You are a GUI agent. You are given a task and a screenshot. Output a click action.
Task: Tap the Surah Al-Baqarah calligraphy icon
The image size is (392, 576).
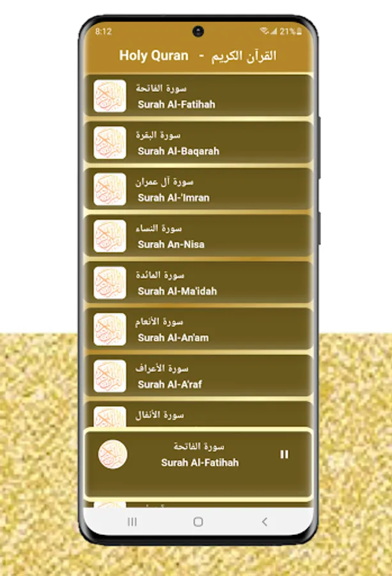(x=110, y=143)
